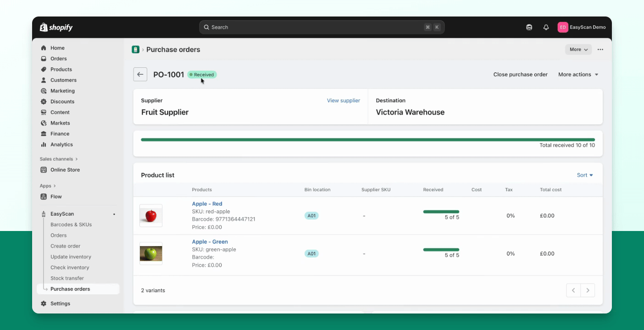
Task: Click the Online Store storefront icon
Action: [x=44, y=170]
